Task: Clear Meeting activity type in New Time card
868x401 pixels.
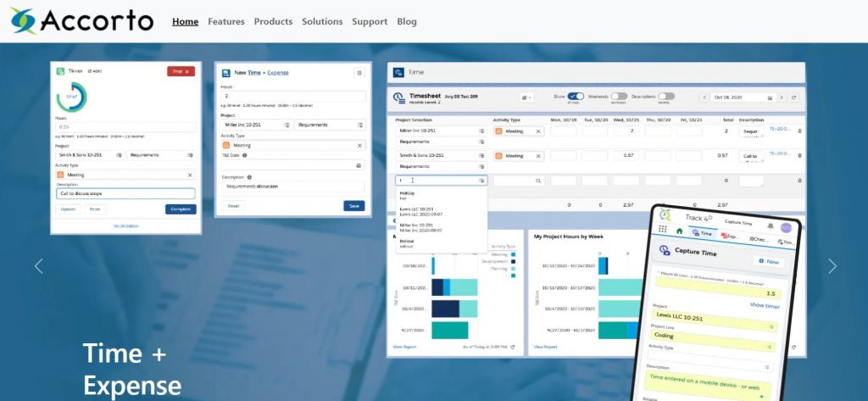Action: 359,145
